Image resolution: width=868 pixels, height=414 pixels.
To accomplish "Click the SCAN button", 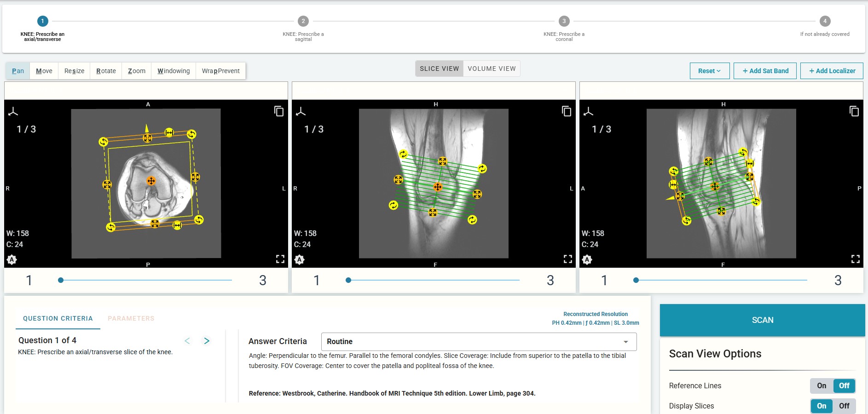I will [x=762, y=320].
